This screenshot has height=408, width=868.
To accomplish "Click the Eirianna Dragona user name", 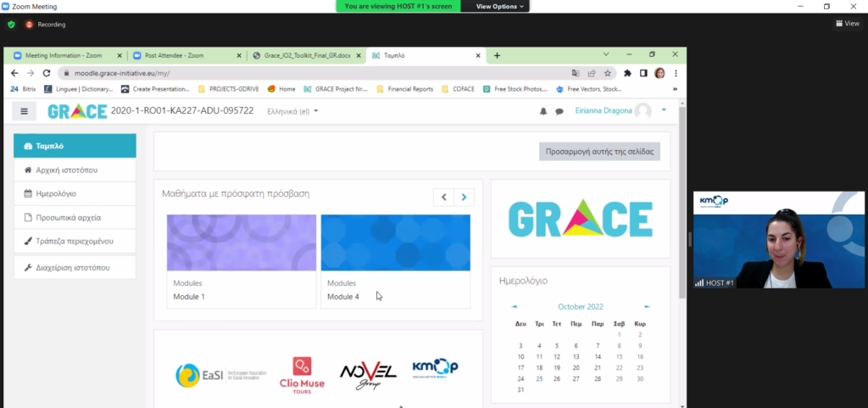I will (604, 111).
